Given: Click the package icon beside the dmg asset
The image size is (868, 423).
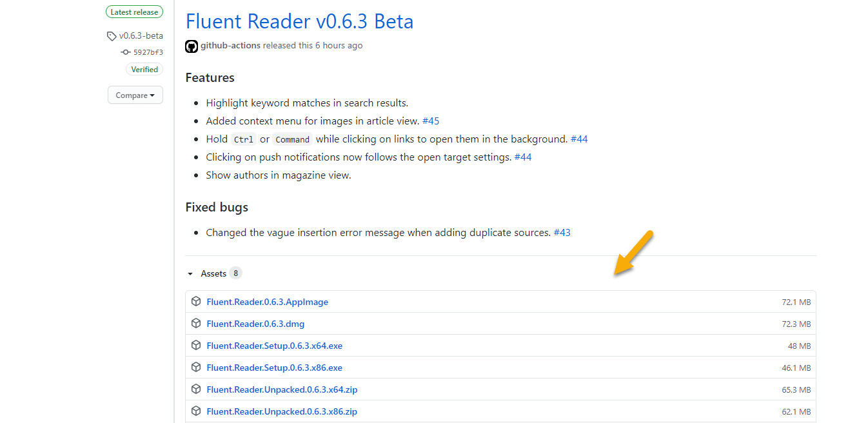Looking at the screenshot, I should click(x=196, y=323).
